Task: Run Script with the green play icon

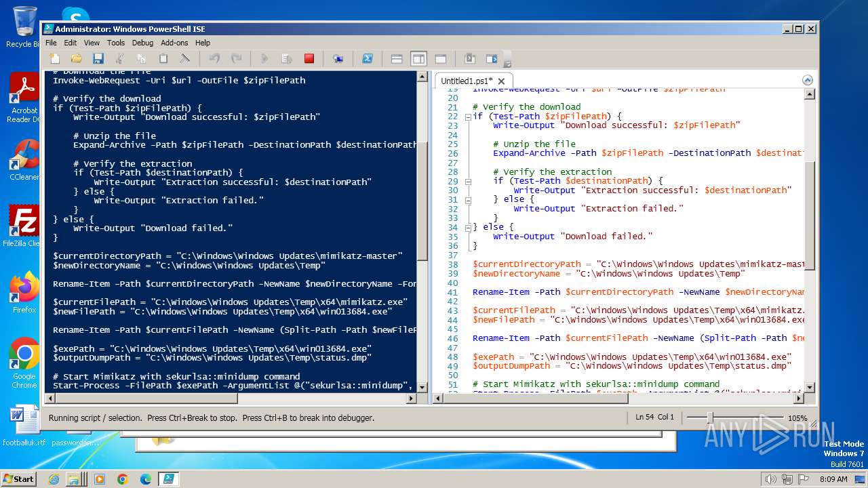Action: 265,59
